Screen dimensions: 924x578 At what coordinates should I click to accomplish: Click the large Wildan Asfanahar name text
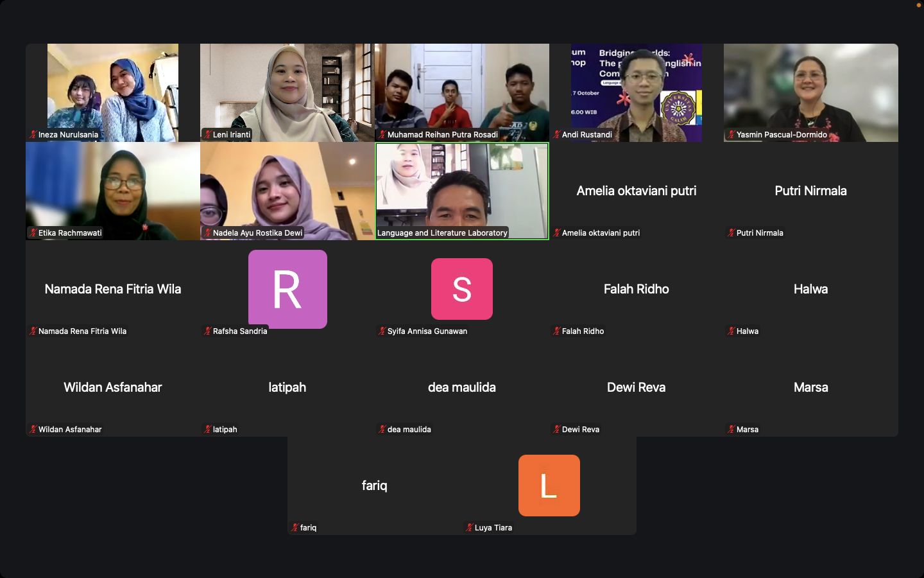(x=113, y=387)
